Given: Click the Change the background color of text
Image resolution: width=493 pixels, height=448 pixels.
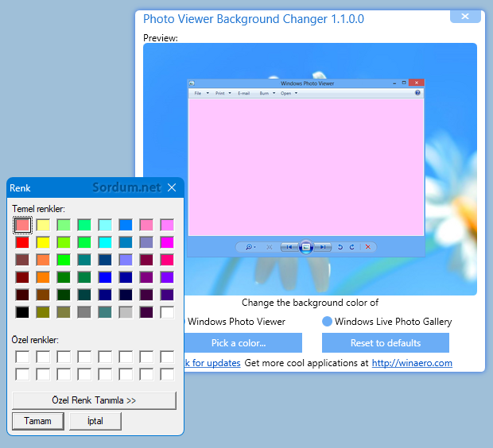Looking at the screenshot, I should pos(310,303).
